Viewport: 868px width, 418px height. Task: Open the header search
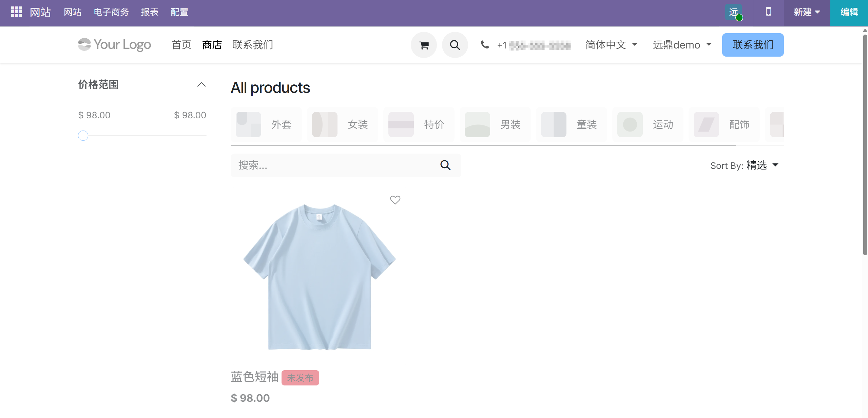[x=454, y=44]
